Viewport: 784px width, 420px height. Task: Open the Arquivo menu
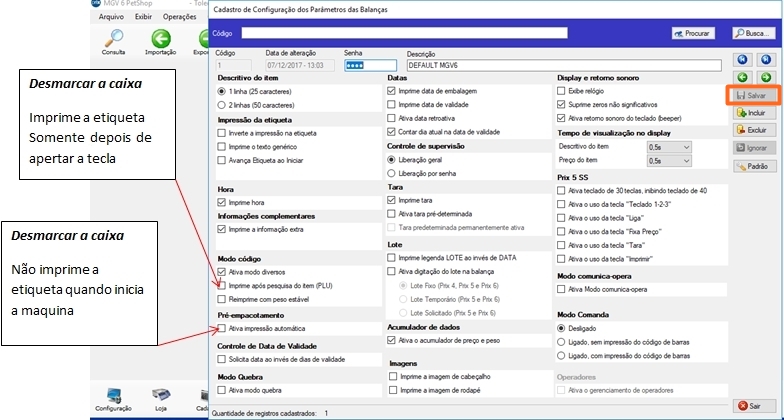pyautogui.click(x=112, y=17)
